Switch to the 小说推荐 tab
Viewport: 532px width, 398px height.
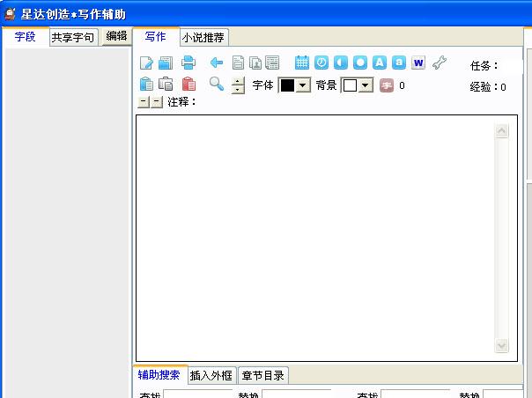coord(203,37)
